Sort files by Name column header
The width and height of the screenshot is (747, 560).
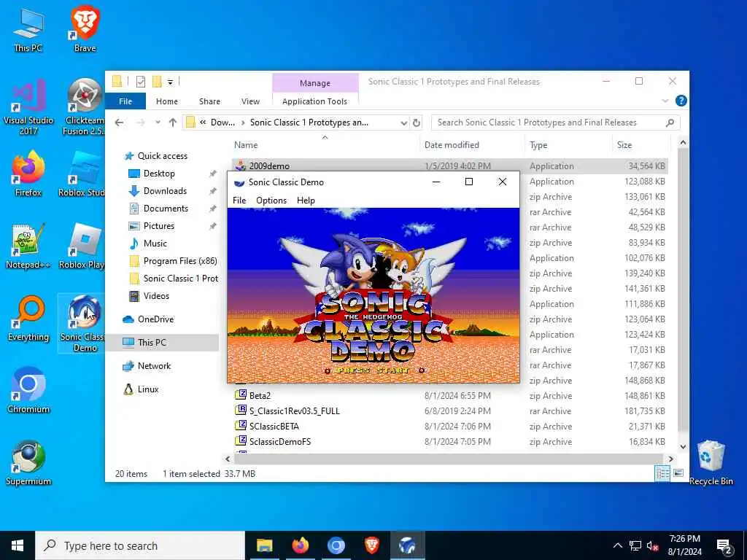[325, 145]
